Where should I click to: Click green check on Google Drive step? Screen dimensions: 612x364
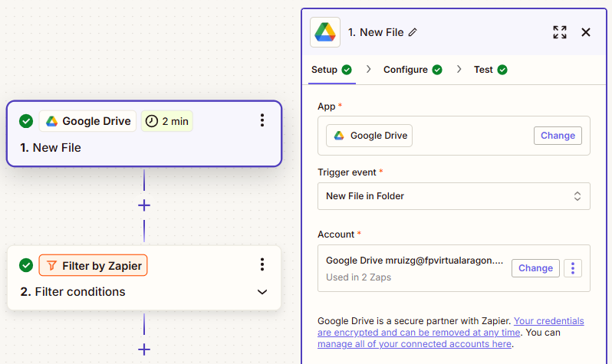click(26, 121)
